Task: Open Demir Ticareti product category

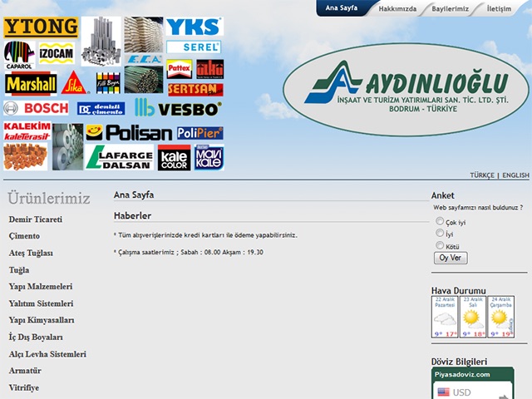Action: click(x=36, y=219)
